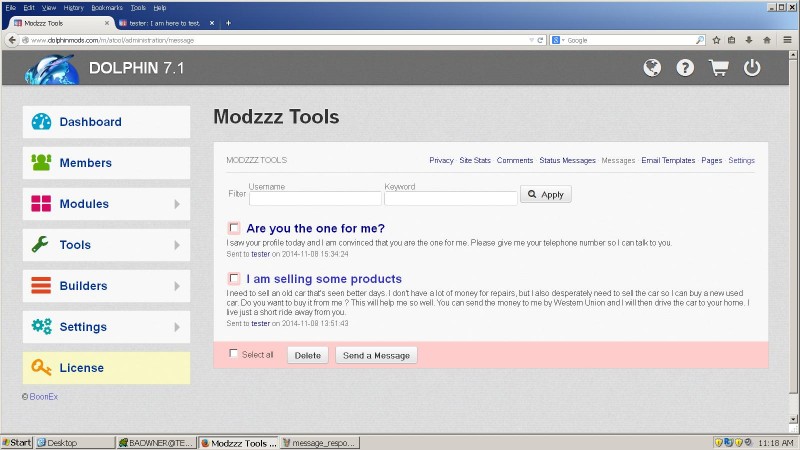Open the search engine dropdown arrow

point(563,40)
